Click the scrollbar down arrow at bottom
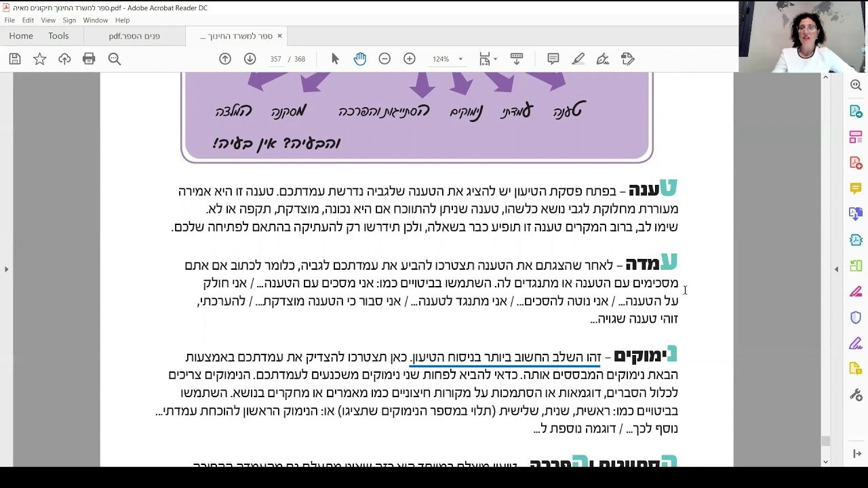The height and width of the screenshot is (488, 868). (825, 462)
